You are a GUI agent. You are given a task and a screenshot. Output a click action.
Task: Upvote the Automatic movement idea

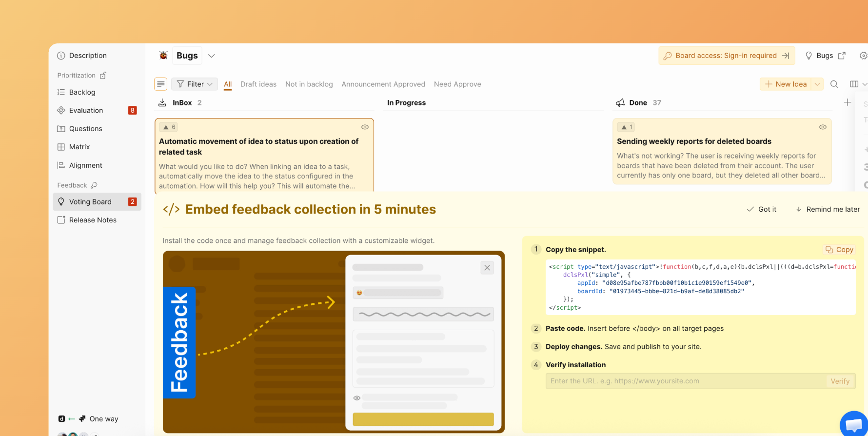[169, 127]
